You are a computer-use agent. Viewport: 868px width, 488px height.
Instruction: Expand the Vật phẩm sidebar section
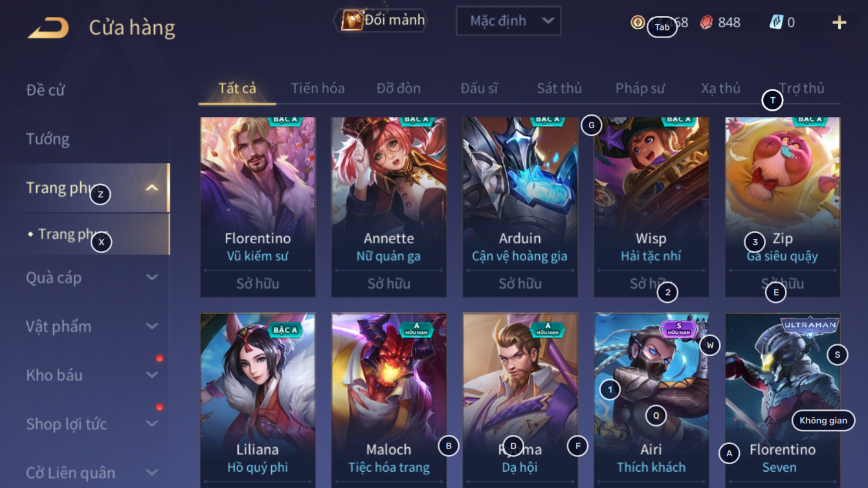[x=152, y=326]
